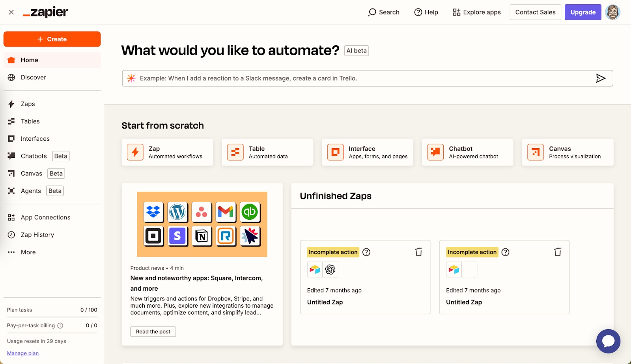Create a new Interface from scratch
The height and width of the screenshot is (364, 631).
click(x=368, y=152)
